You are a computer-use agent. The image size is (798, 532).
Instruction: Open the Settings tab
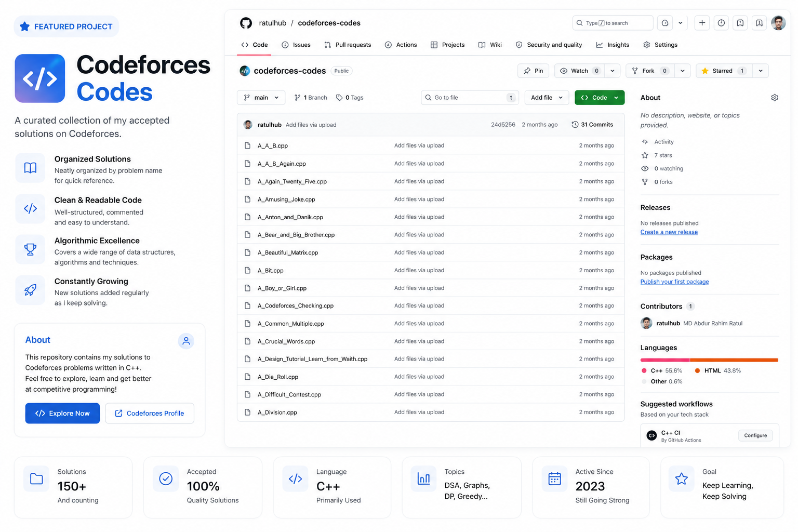(x=660, y=45)
